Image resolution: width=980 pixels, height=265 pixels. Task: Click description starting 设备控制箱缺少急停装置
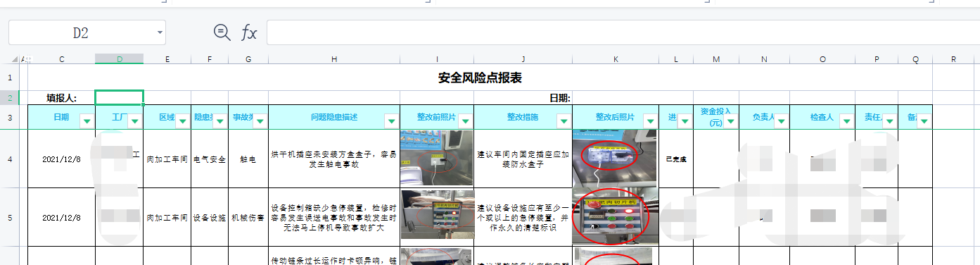[x=334, y=218]
